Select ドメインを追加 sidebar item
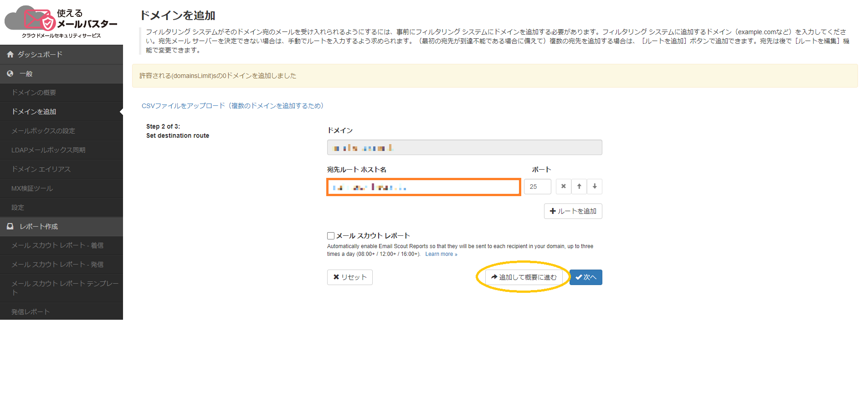 (x=62, y=112)
